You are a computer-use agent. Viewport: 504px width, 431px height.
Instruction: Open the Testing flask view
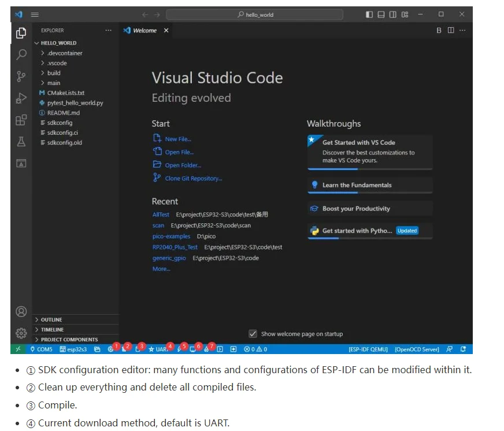21,142
